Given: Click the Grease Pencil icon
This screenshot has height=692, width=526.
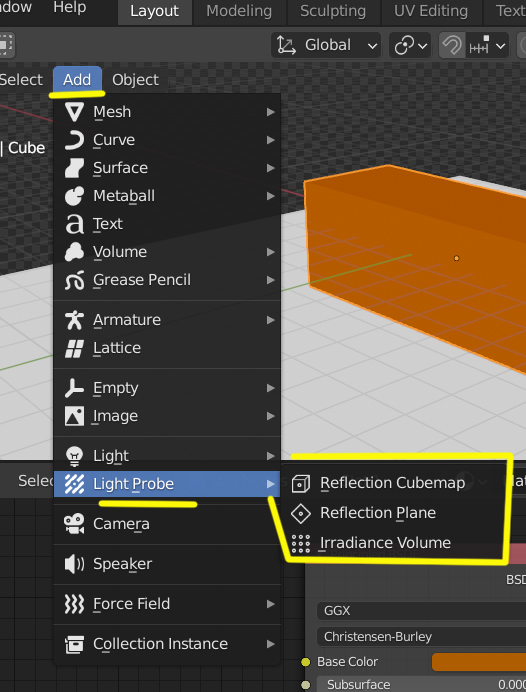Looking at the screenshot, I should pyautogui.click(x=74, y=280).
